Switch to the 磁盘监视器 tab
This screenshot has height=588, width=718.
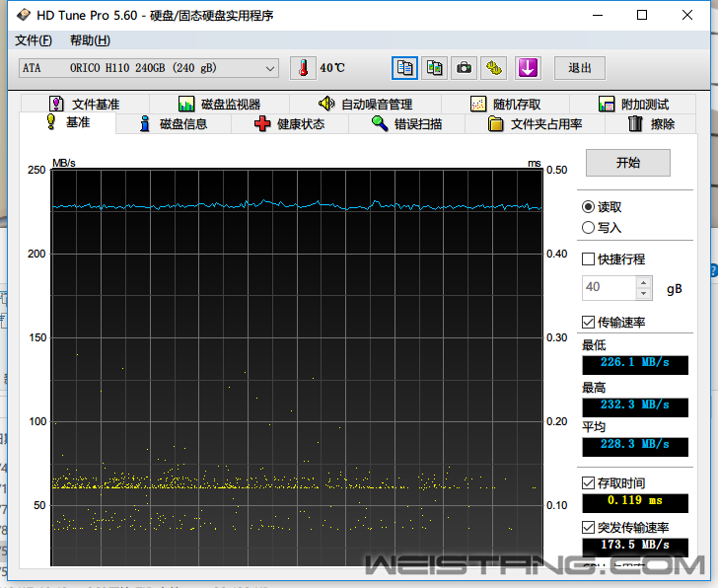point(220,104)
